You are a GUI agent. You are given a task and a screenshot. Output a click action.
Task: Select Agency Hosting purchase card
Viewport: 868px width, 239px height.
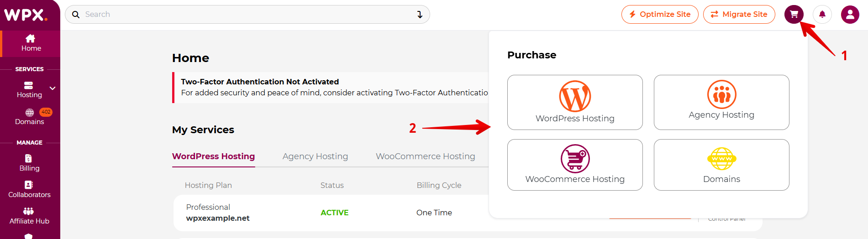[x=721, y=102]
